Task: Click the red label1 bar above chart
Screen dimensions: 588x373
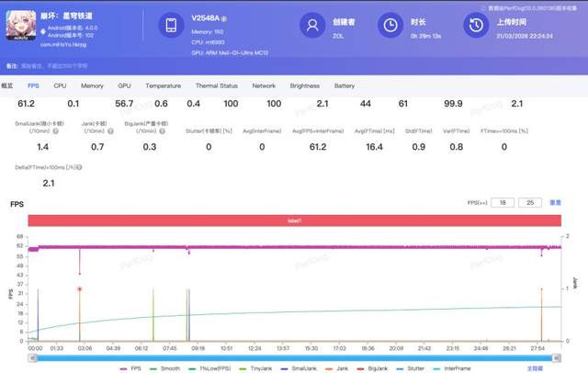Action: click(294, 220)
